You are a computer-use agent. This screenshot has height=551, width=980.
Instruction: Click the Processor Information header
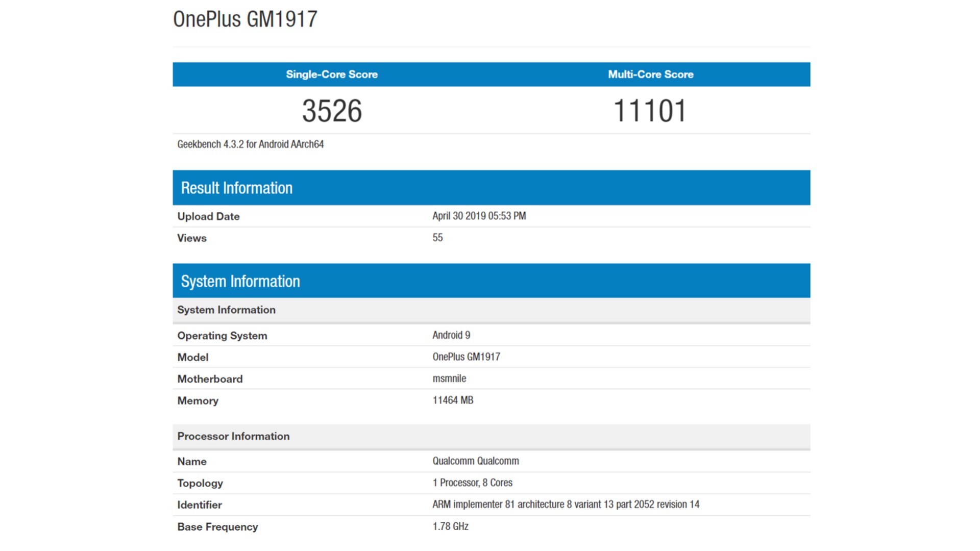click(233, 436)
